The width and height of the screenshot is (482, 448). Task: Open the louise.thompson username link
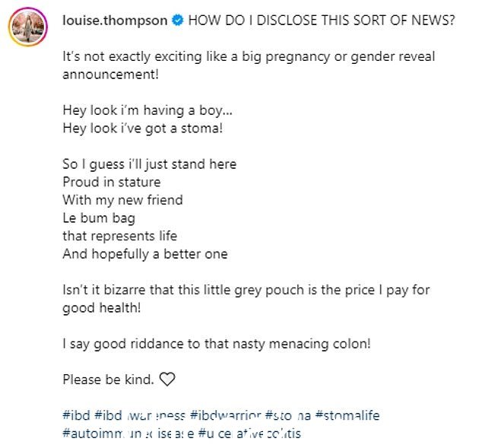(x=115, y=21)
